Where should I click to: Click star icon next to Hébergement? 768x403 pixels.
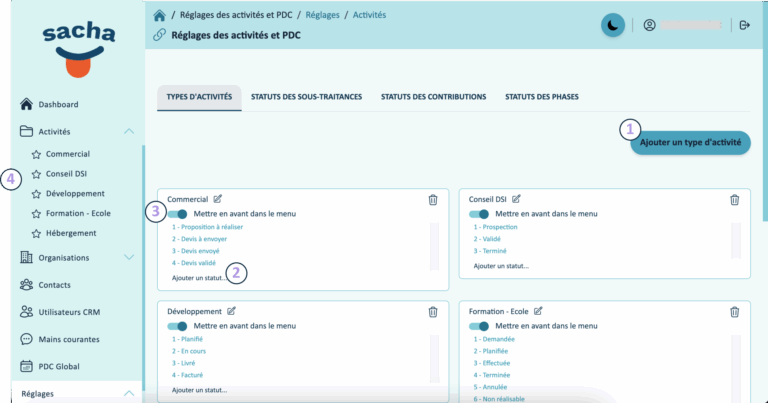(36, 234)
